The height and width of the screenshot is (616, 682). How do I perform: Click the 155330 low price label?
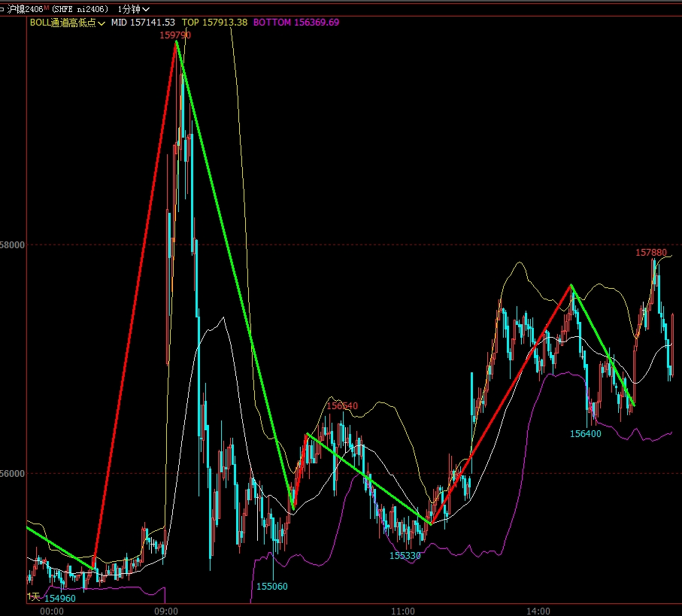[x=405, y=556]
